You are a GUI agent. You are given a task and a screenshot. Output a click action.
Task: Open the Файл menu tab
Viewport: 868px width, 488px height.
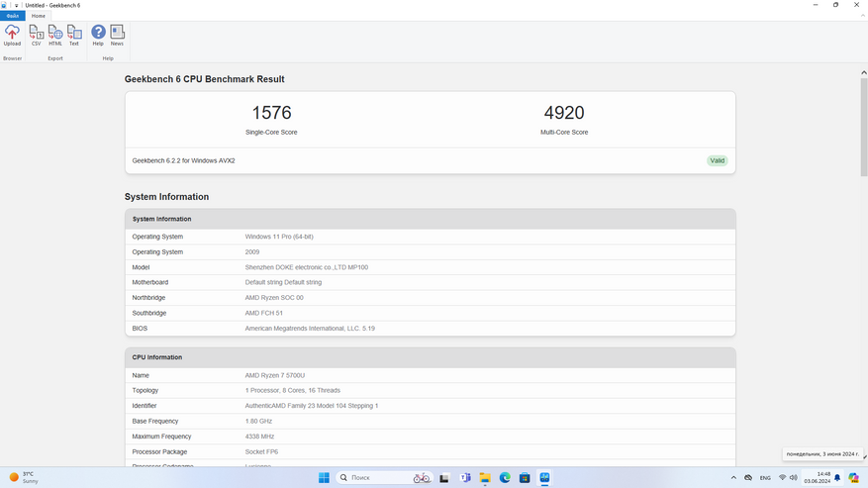coord(12,16)
